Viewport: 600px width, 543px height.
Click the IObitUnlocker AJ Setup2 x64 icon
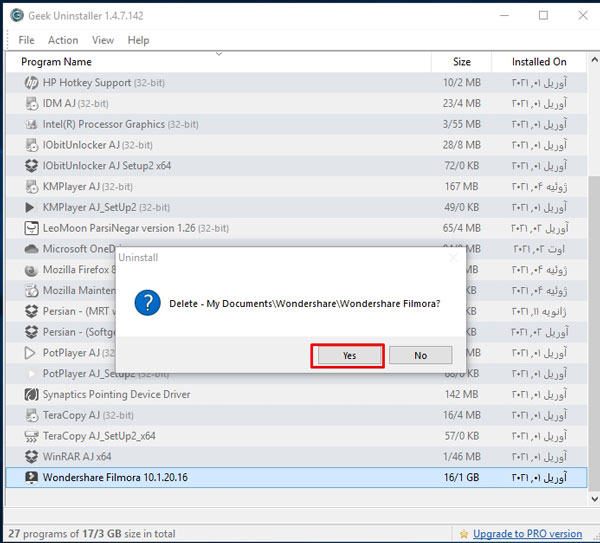[31, 166]
